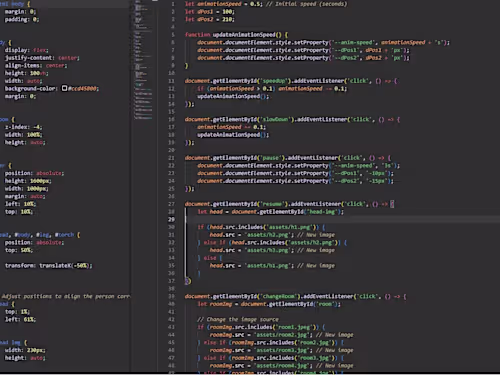This screenshot has height=375, width=500.
Task: Click the 'let dPos2 = 210;' line
Action: [x=210, y=19]
